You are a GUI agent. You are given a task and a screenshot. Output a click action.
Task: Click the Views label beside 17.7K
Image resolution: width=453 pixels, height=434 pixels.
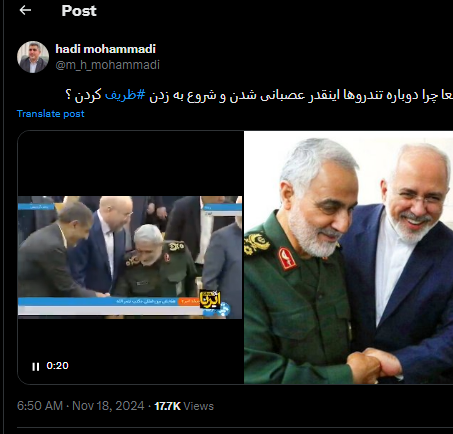(x=199, y=406)
